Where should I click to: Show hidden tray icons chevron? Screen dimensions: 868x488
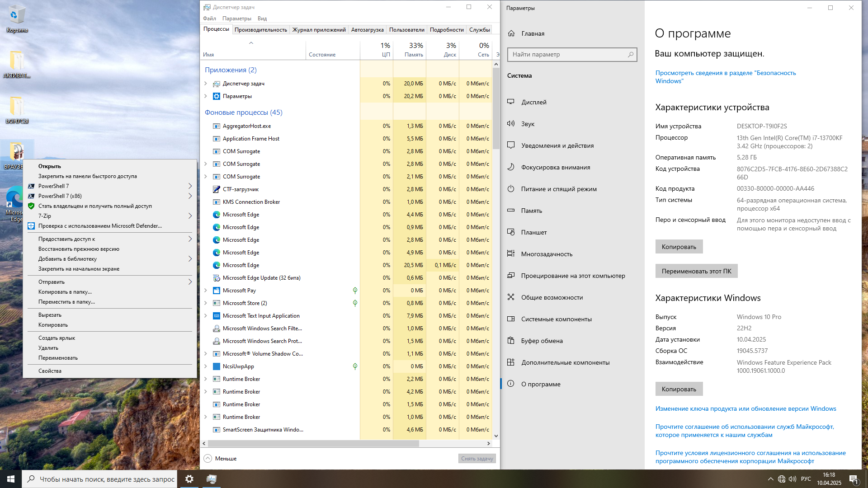[770, 479]
